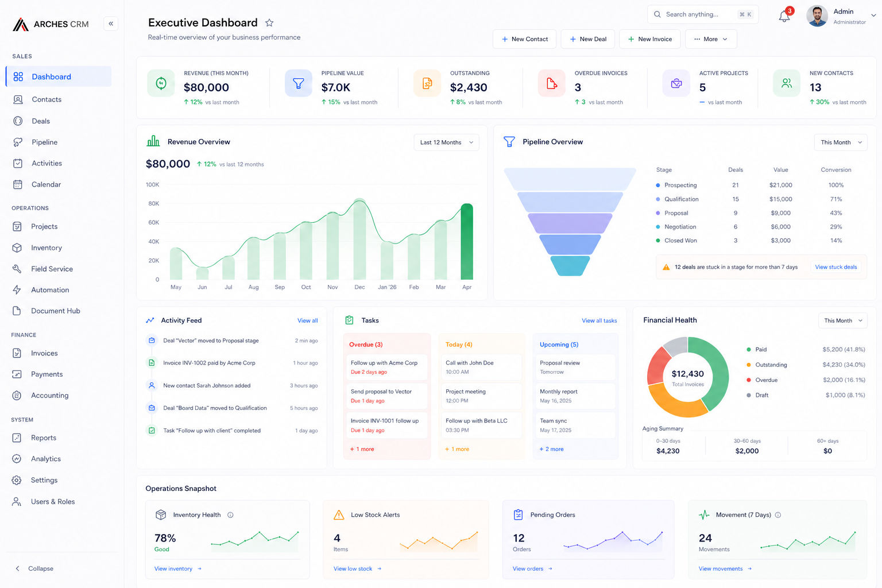Collapse sidebar using double-chevron icon
882x588 pixels.
click(x=111, y=24)
